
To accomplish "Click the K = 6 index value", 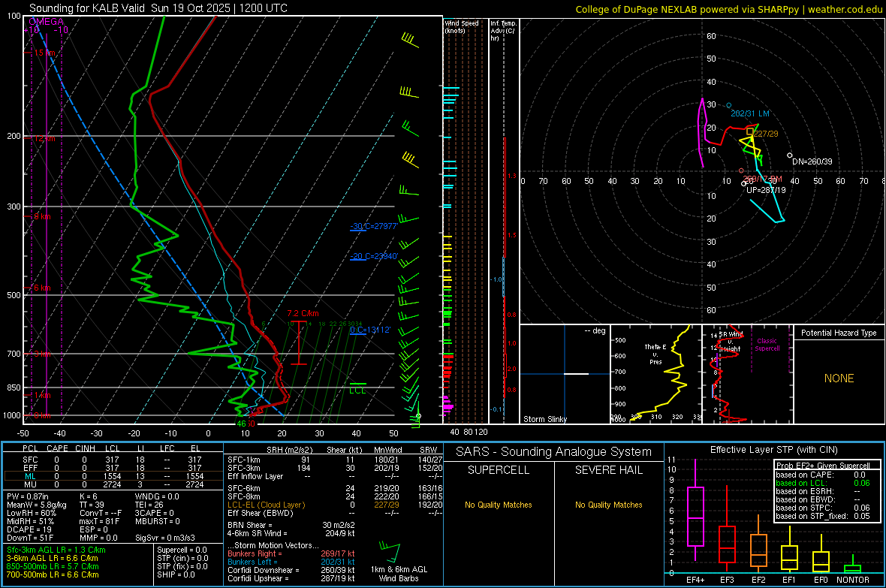I will coord(89,496).
